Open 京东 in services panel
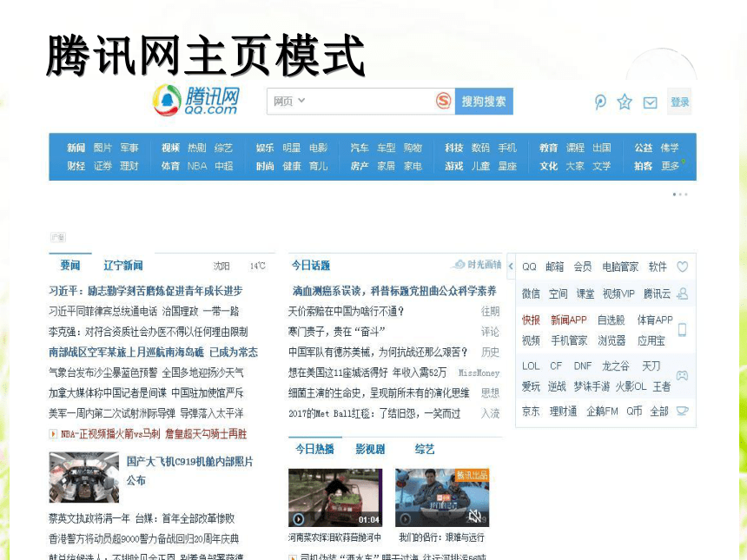The height and width of the screenshot is (560, 747). (531, 411)
